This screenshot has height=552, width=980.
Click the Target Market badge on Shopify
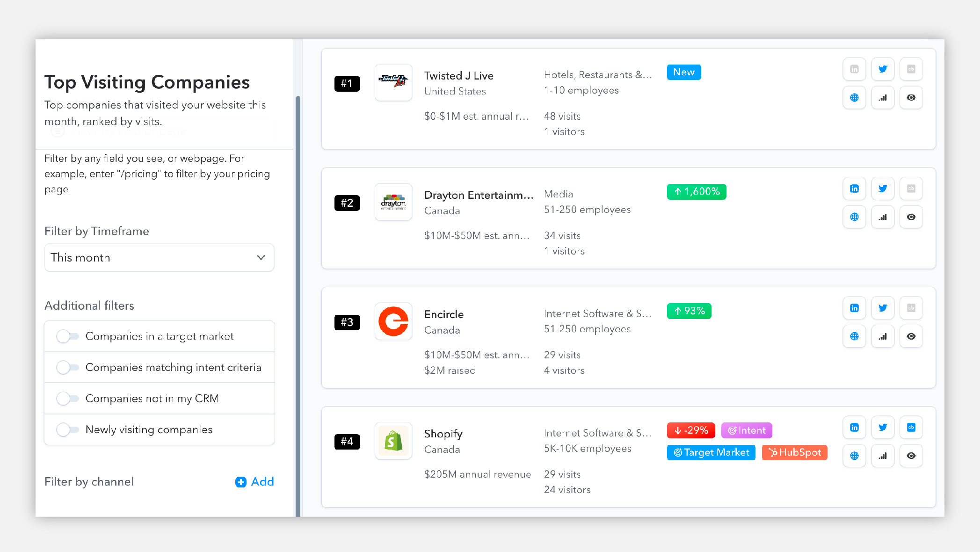[x=711, y=452]
